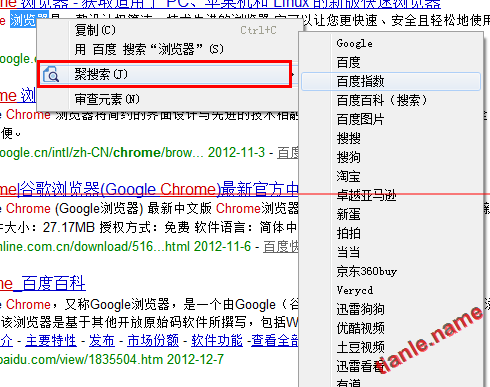Select 百度百科（搜索） submenu entry
Screen dimensions: 490x387
[391, 100]
